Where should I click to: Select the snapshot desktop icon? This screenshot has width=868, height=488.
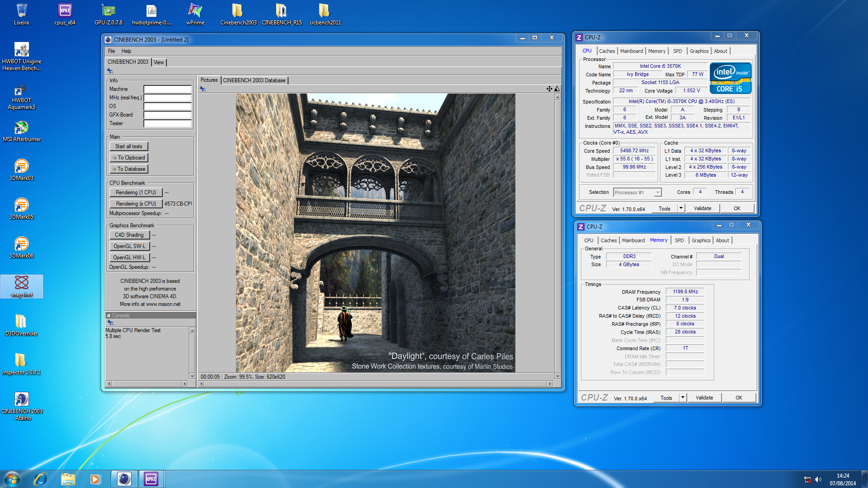(21, 286)
